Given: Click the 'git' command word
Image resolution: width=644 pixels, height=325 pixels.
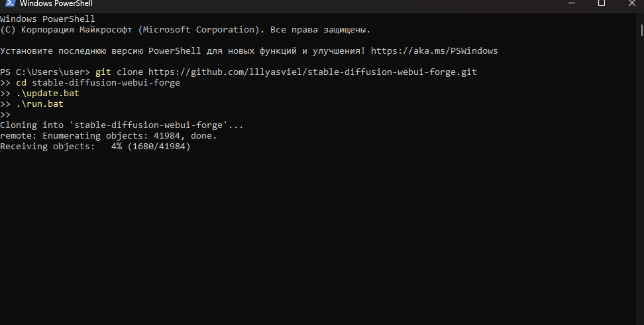Looking at the screenshot, I should [x=103, y=72].
